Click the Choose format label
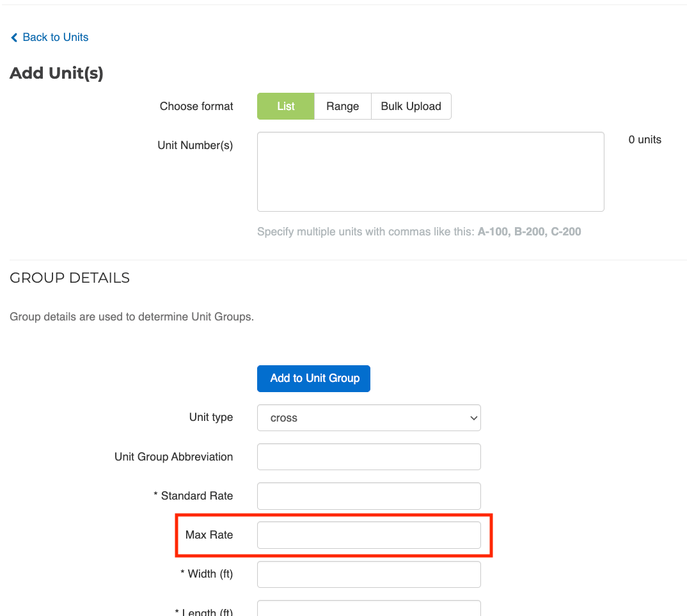 [x=196, y=106]
